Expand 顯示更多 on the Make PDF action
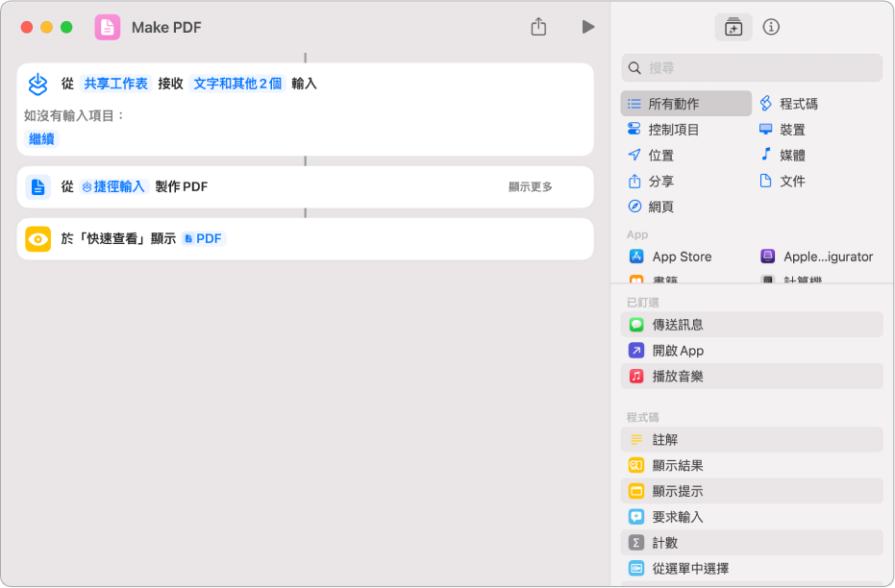Viewport: 895px width, 588px height. (x=531, y=186)
